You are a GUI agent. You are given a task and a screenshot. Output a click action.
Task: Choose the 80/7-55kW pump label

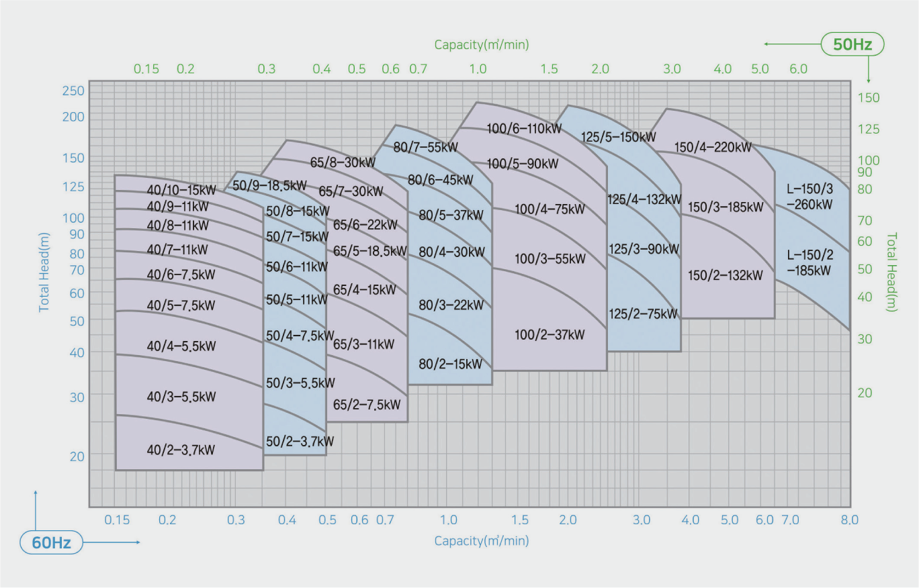(426, 148)
